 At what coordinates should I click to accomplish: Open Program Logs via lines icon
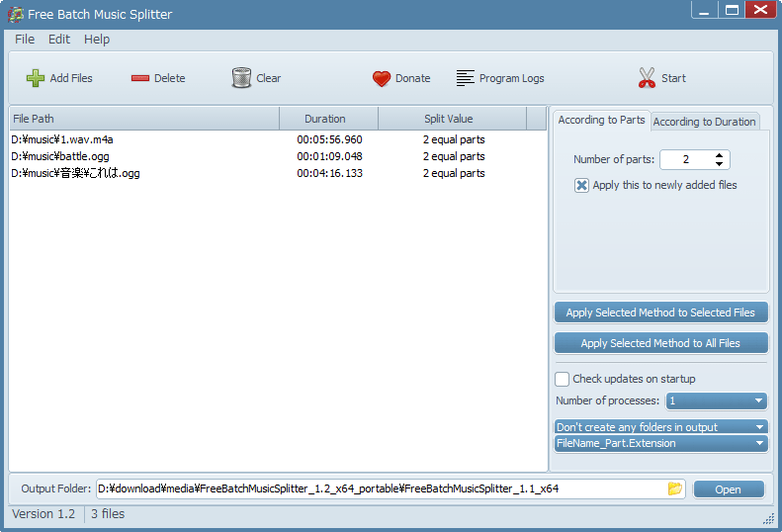click(x=466, y=78)
